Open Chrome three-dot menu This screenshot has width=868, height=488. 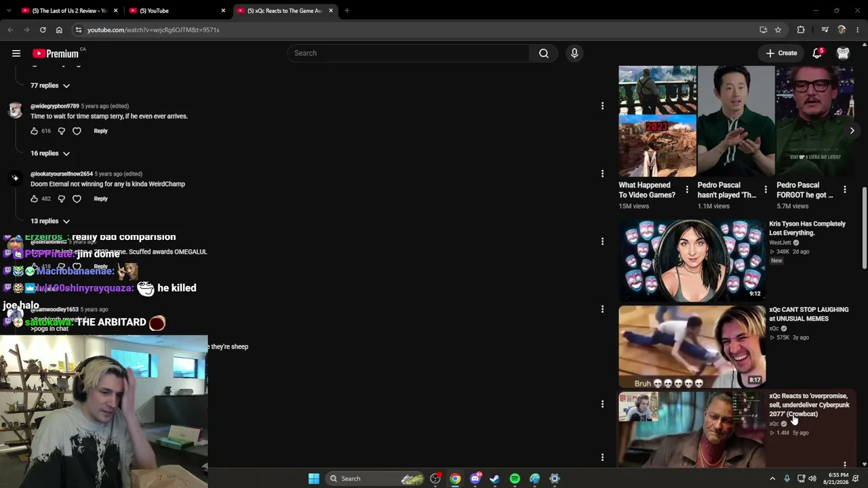pos(858,30)
